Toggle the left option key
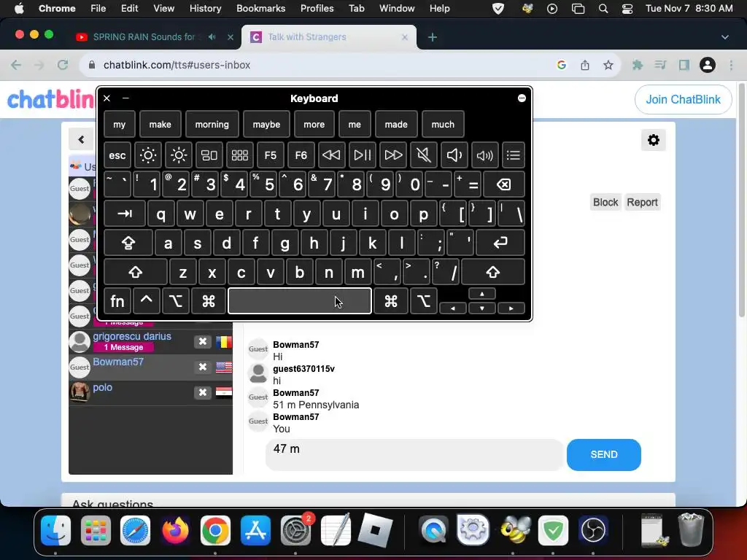Image resolution: width=747 pixels, height=560 pixels. pos(176,301)
